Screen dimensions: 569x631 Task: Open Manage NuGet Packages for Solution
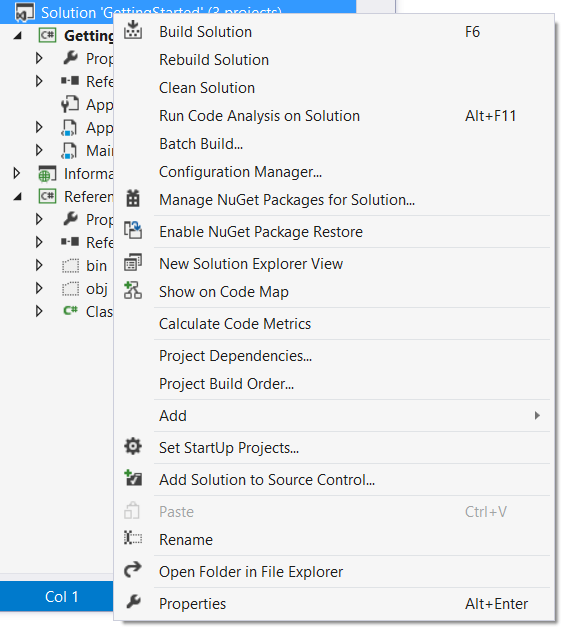[x=334, y=200]
